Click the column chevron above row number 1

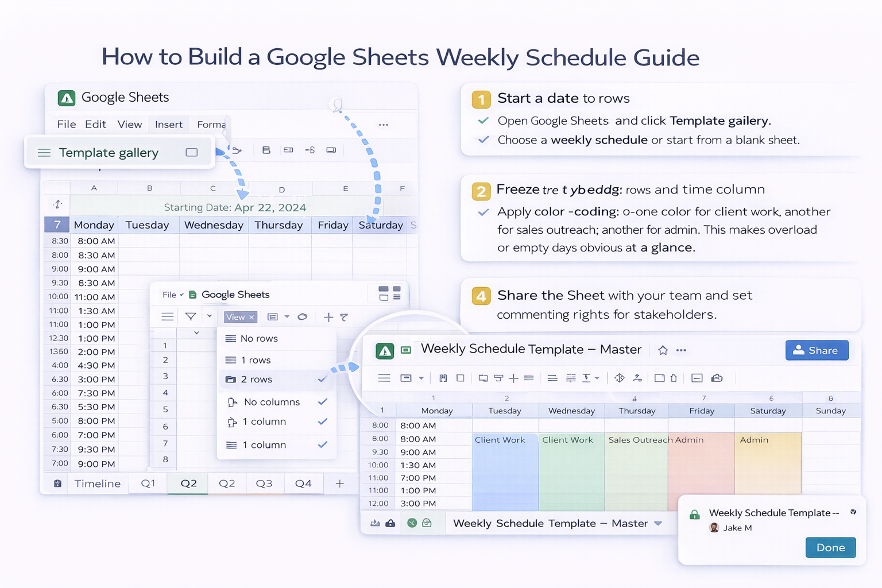coord(196,332)
